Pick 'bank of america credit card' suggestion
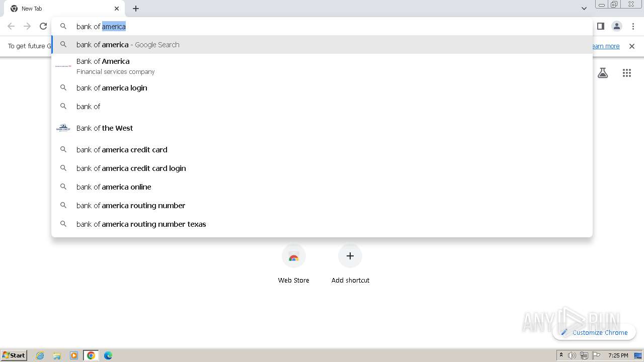Image resolution: width=644 pixels, height=362 pixels. pyautogui.click(x=322, y=150)
